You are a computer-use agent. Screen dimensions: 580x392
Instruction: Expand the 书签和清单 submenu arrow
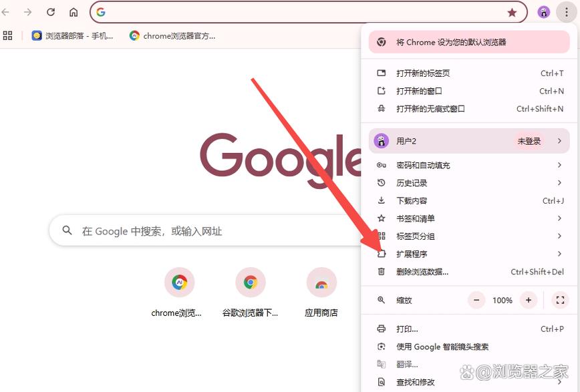pyautogui.click(x=559, y=218)
